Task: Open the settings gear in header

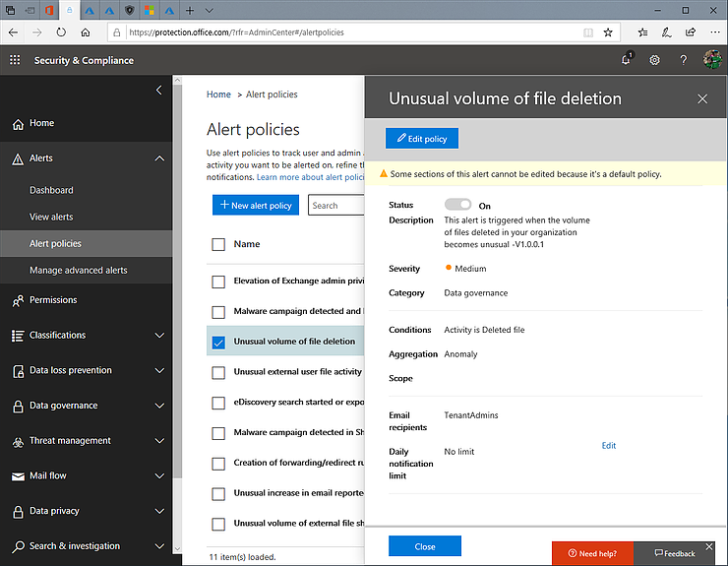Action: 655,60
